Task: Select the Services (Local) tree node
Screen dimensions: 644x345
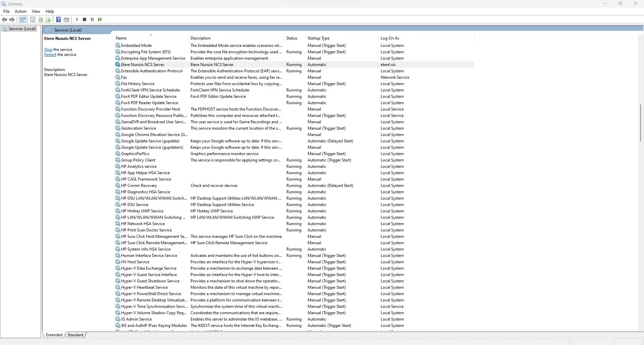Action: [x=22, y=29]
